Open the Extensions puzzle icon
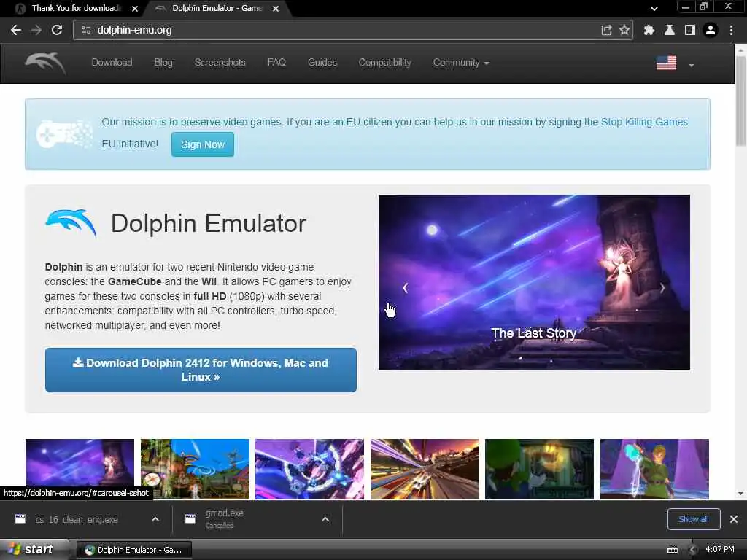 point(649,30)
